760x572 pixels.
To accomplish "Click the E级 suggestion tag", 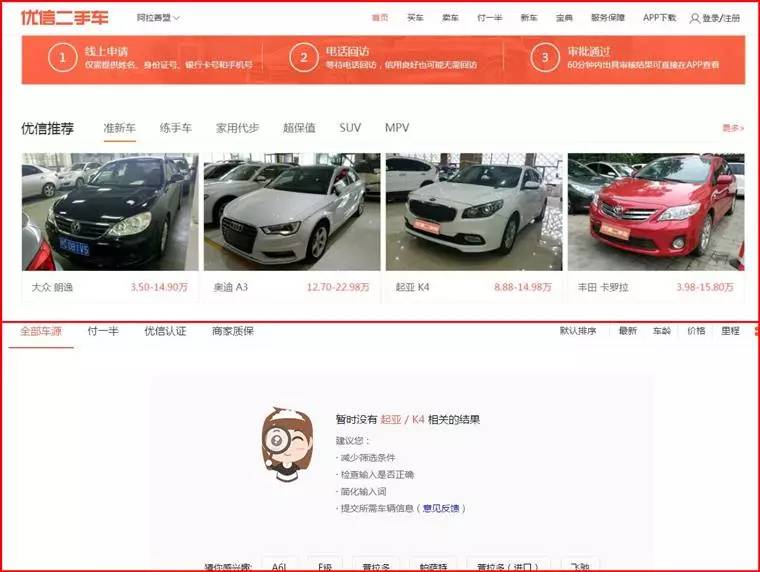I will 325,566.
